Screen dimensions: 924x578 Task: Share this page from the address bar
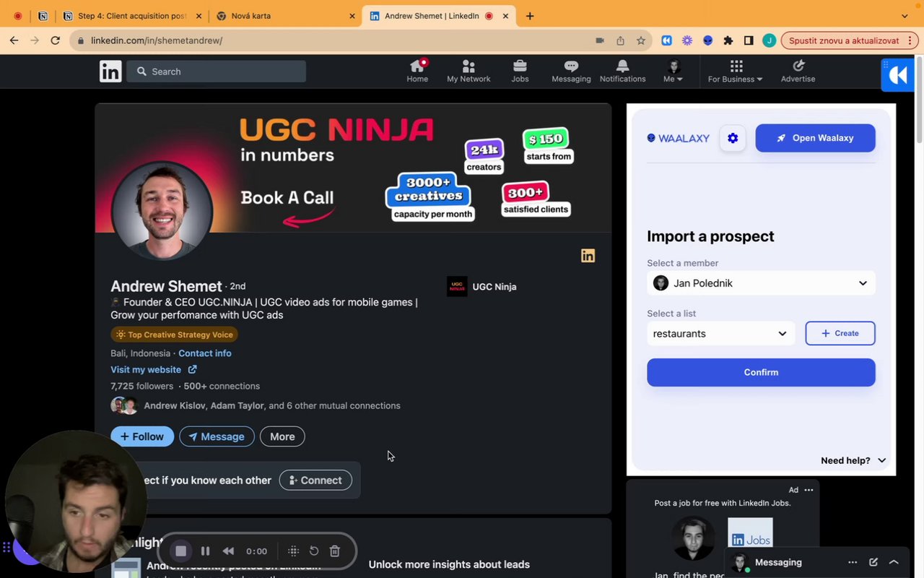click(x=620, y=40)
